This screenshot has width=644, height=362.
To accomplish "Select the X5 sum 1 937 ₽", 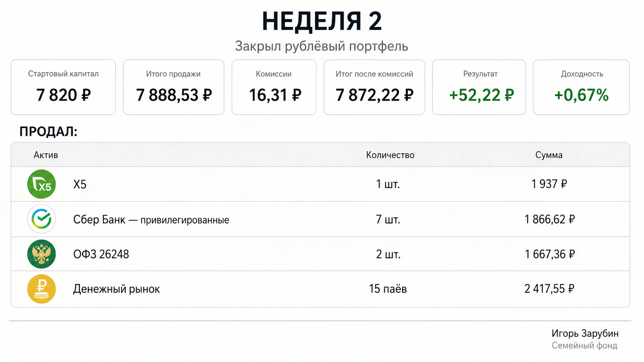I will (x=549, y=184).
